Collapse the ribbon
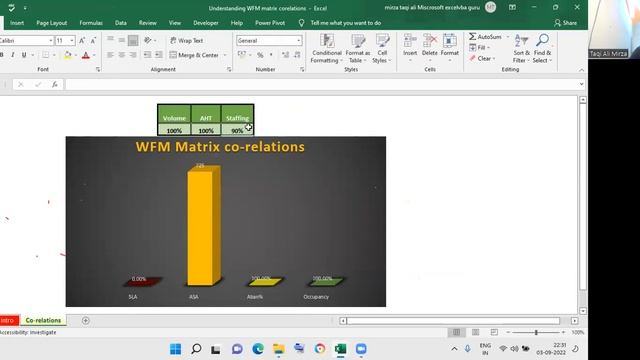Screen dimensions: 640x360 coord(581,70)
